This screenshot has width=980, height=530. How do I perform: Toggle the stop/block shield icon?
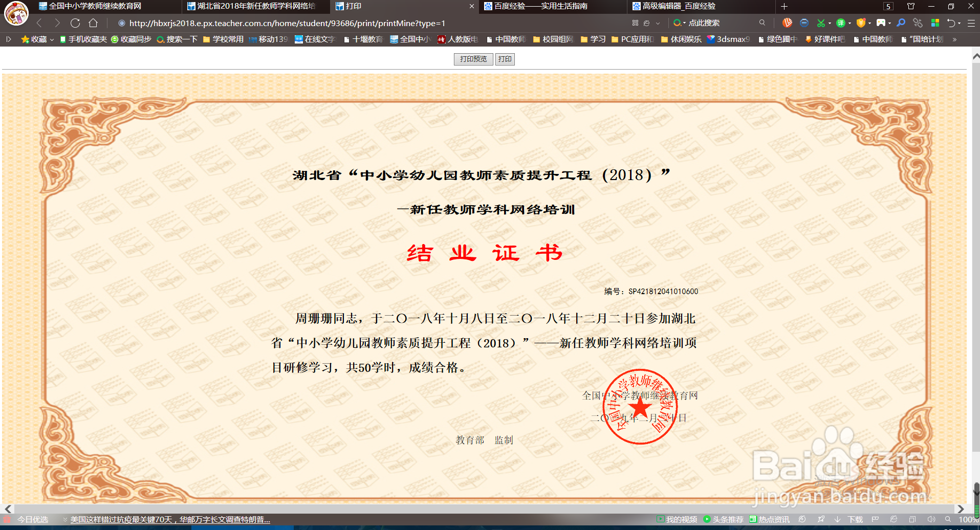click(804, 23)
